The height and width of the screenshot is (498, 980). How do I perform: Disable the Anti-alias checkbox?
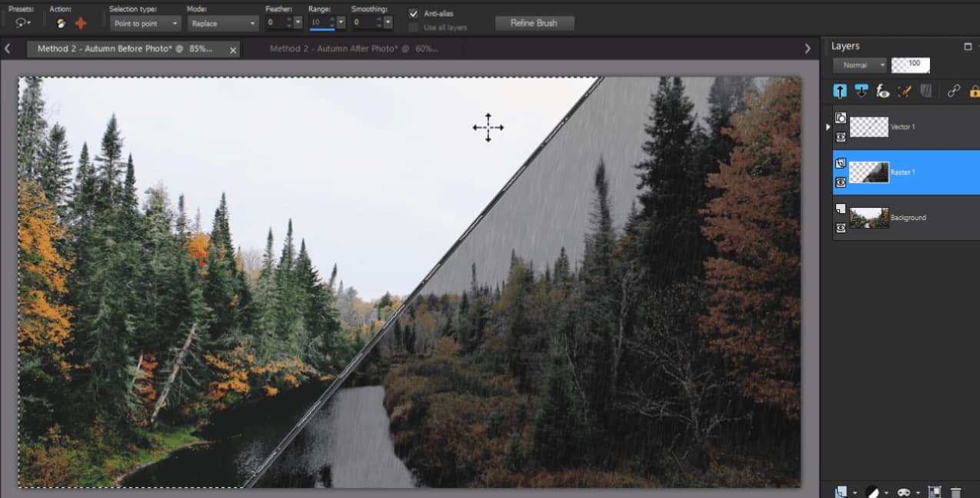(412, 13)
